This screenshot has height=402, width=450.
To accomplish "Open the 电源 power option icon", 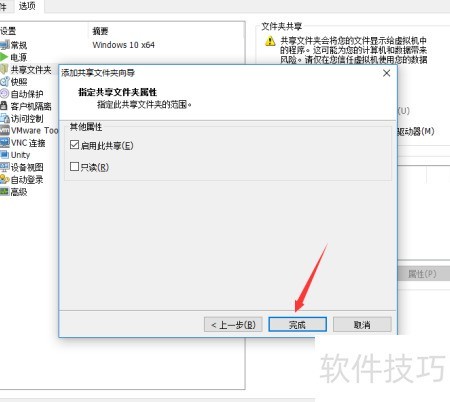I will click(x=4, y=57).
